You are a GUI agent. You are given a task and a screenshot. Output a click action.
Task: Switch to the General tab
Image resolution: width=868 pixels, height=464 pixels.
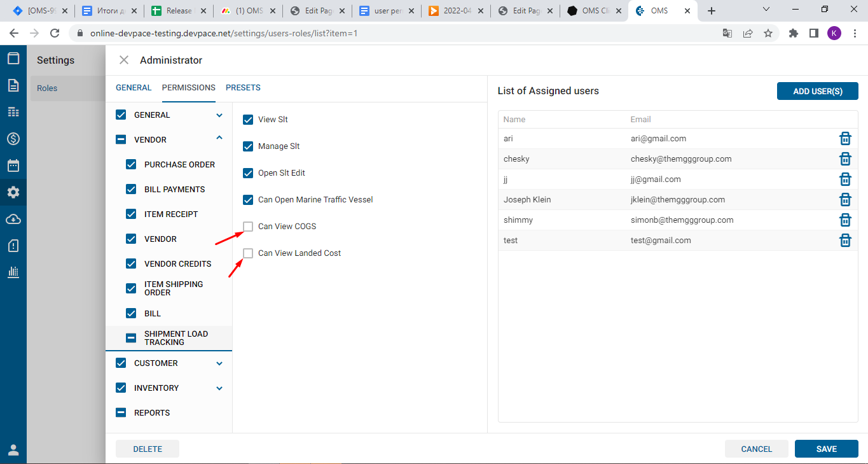pos(134,88)
